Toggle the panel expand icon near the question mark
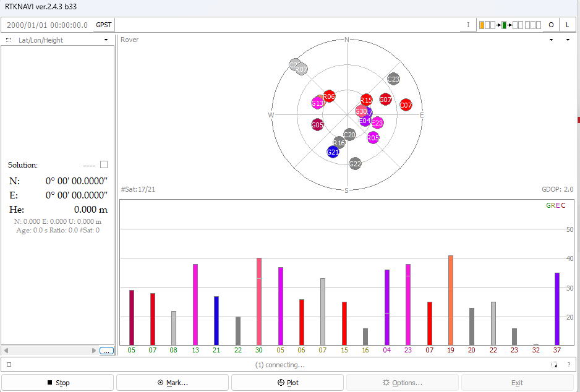 (555, 365)
